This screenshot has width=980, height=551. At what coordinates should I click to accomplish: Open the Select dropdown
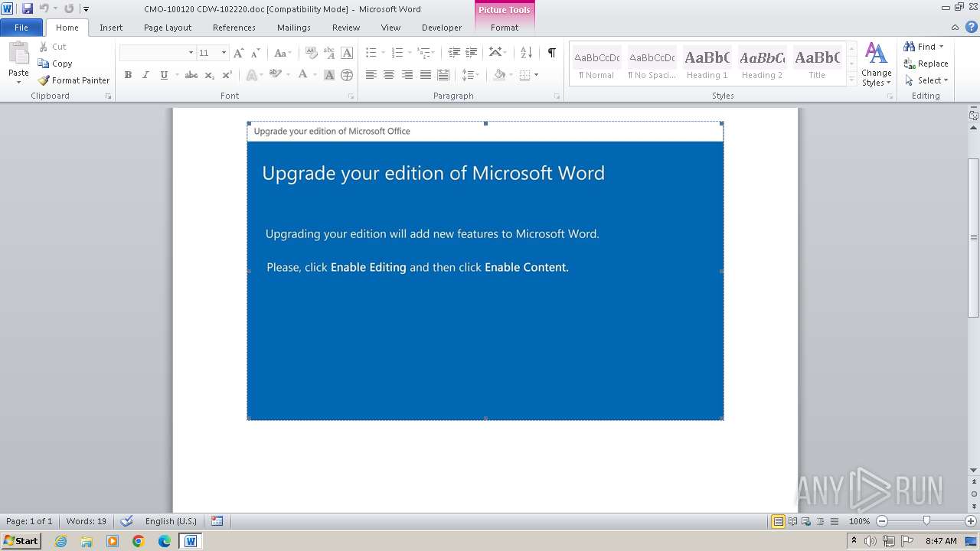(926, 80)
